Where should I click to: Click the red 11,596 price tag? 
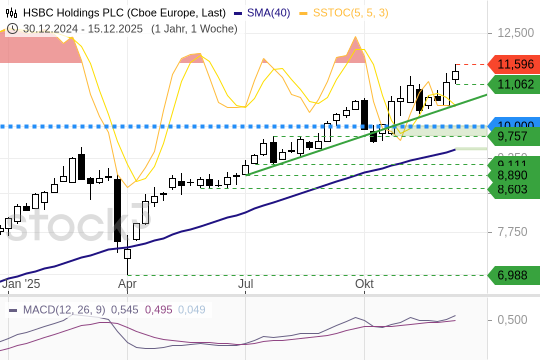pos(514,64)
